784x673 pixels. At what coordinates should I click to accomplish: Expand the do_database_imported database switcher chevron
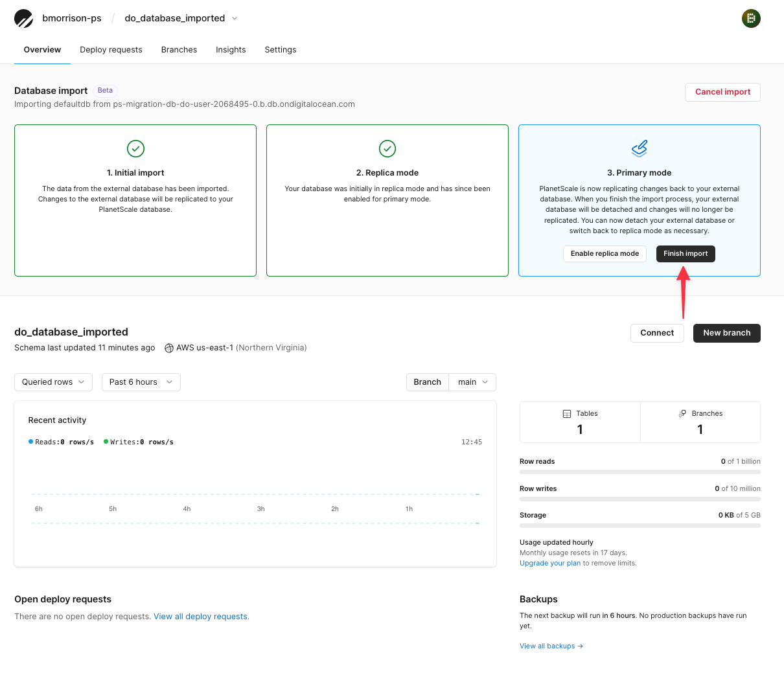pyautogui.click(x=235, y=19)
